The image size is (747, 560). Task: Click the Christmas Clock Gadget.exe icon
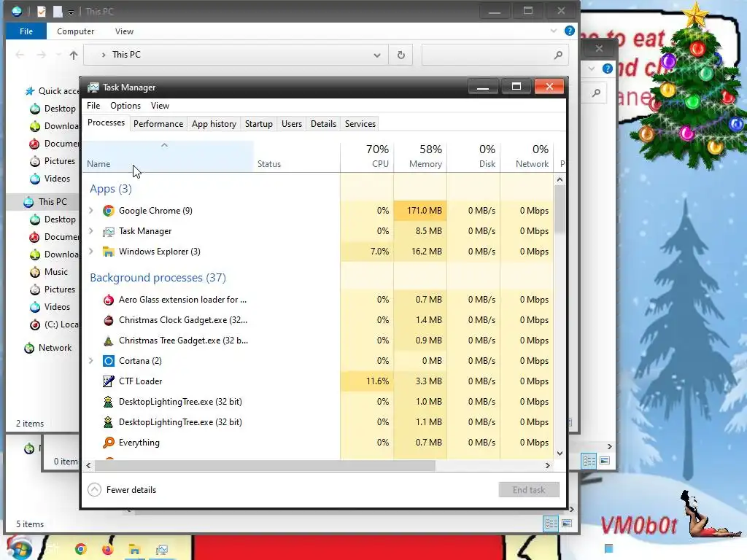[x=109, y=320]
